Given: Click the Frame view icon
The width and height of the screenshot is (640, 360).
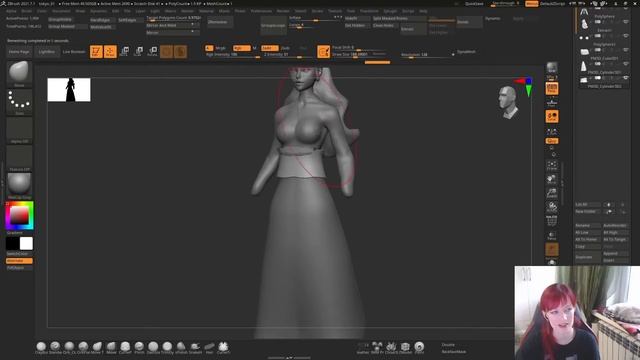Looking at the screenshot, I should pos(552,165).
